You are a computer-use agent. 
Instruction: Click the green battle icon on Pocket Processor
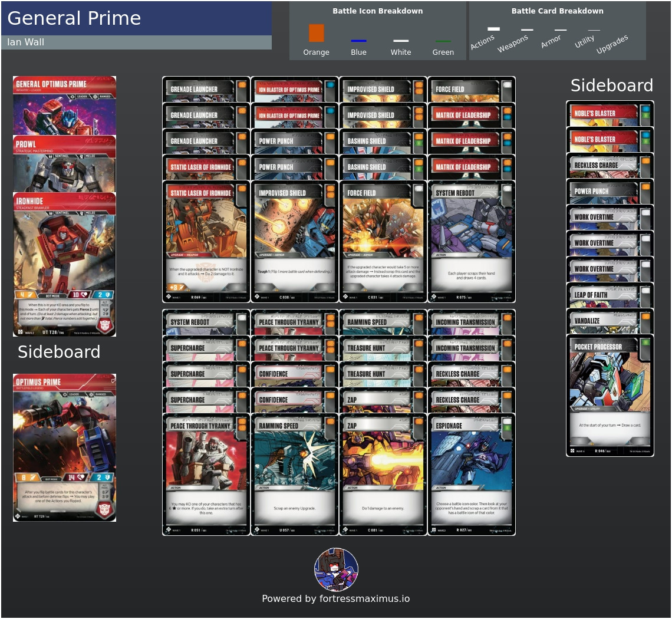[x=645, y=343]
